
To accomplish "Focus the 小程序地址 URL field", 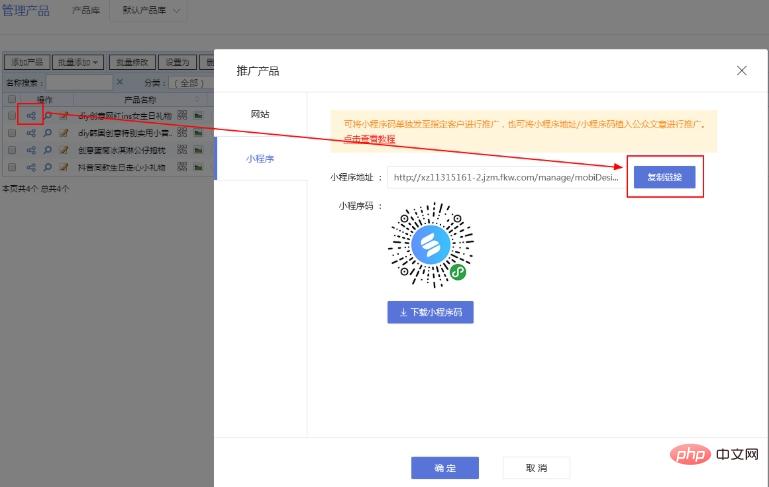I will click(506, 177).
